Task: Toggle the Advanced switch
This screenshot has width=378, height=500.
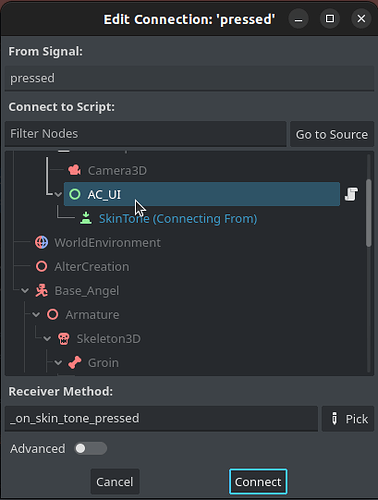Action: pyautogui.click(x=90, y=449)
